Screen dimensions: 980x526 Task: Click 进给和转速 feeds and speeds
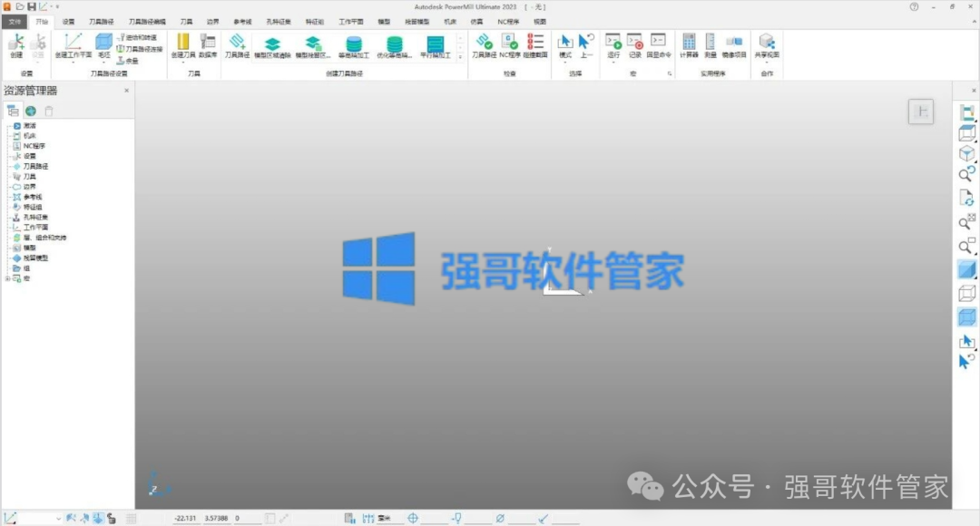[x=137, y=37]
